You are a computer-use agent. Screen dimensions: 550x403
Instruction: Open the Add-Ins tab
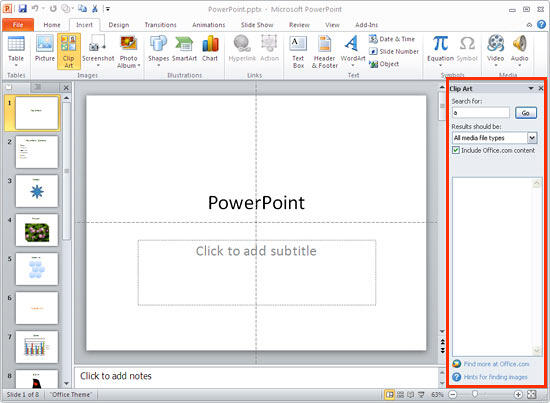pyautogui.click(x=367, y=25)
